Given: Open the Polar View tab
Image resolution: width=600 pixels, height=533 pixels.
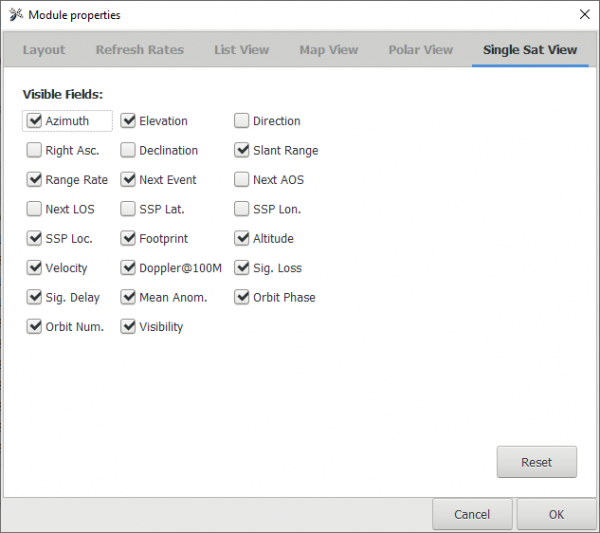Looking at the screenshot, I should [420, 50].
